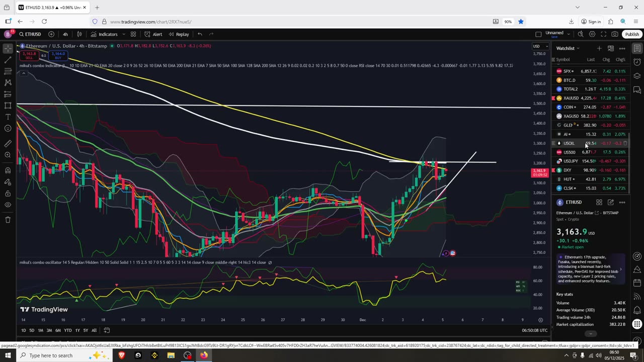This screenshot has height=362, width=644.
Task: Select the All time range
Action: 94,330
